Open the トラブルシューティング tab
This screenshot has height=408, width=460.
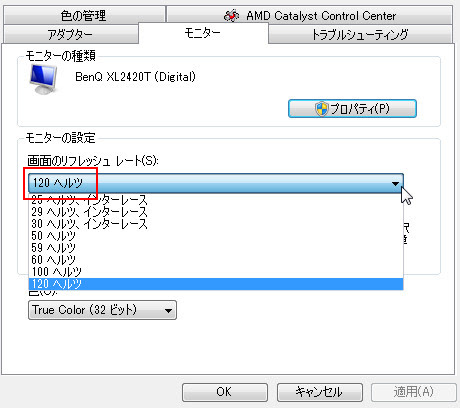click(360, 34)
